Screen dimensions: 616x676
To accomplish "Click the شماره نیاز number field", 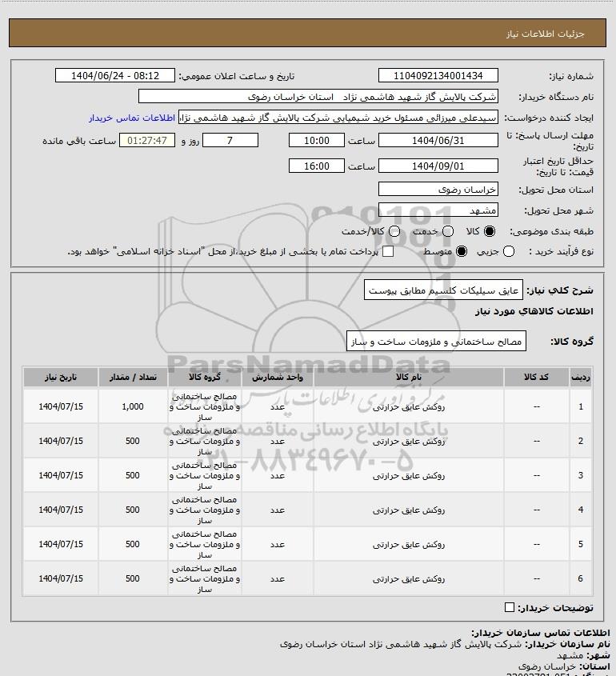I will click(x=438, y=75).
